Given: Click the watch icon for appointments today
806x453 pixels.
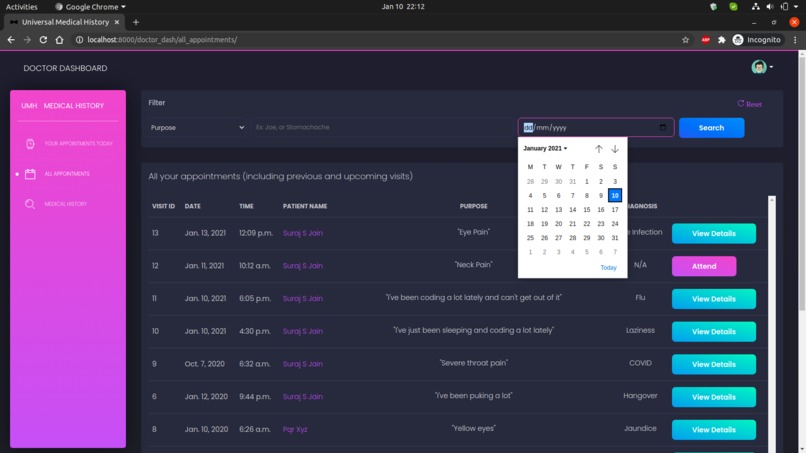Looking at the screenshot, I should (30, 143).
